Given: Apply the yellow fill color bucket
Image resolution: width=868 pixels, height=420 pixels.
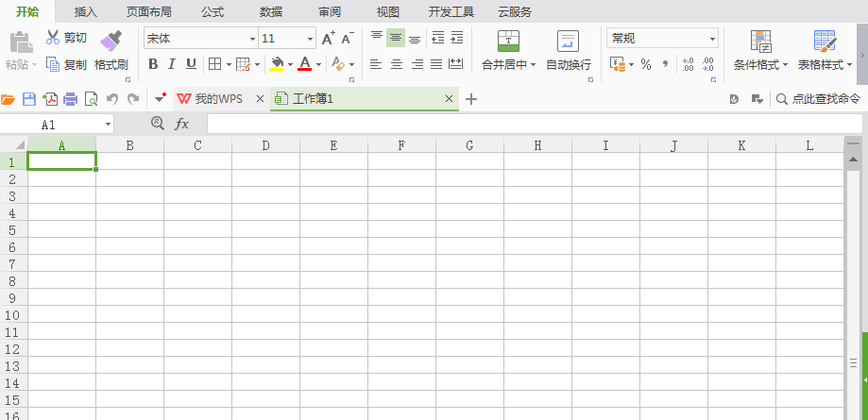Looking at the screenshot, I should [277, 64].
